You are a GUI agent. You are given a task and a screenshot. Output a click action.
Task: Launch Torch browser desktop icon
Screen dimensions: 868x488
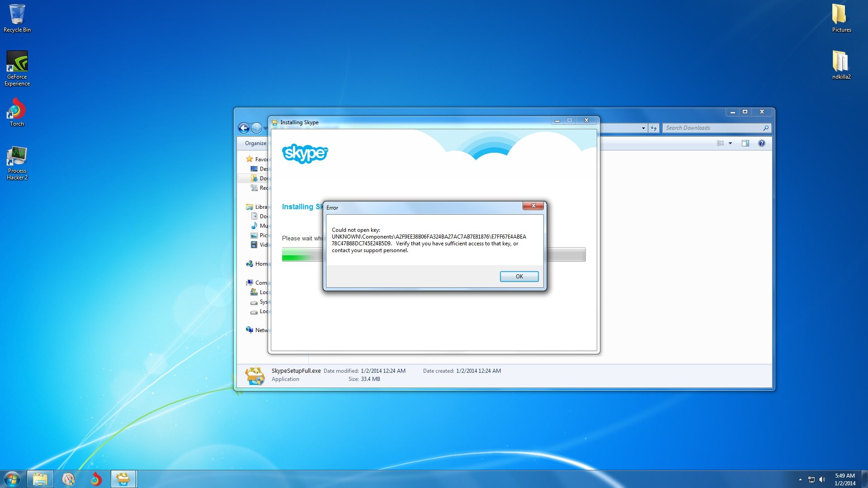pos(17,113)
